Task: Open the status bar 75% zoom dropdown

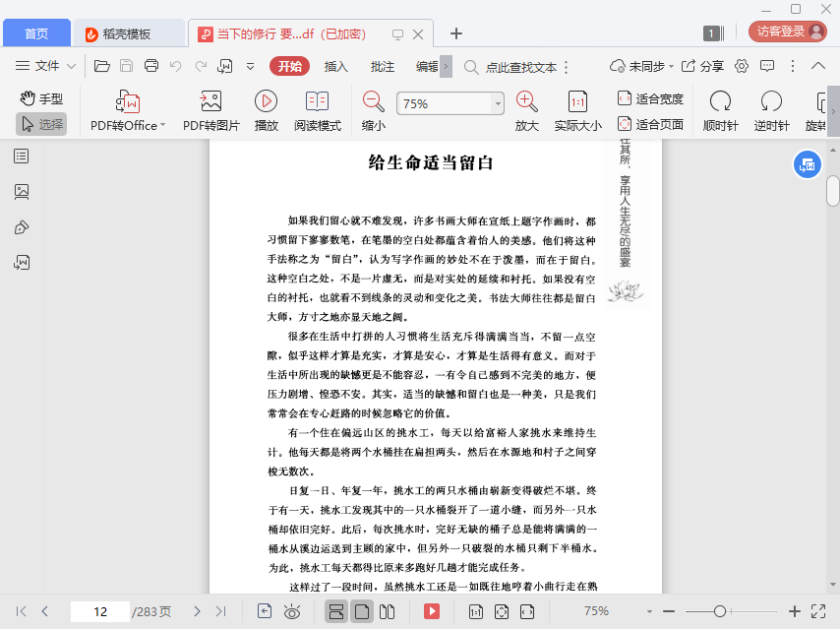Action: click(x=649, y=612)
